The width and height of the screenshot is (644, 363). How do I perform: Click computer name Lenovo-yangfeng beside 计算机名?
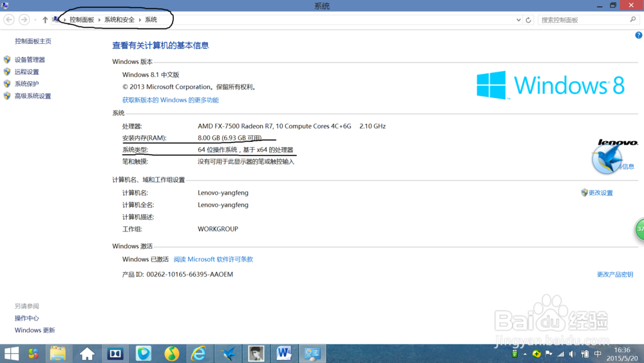223,193
